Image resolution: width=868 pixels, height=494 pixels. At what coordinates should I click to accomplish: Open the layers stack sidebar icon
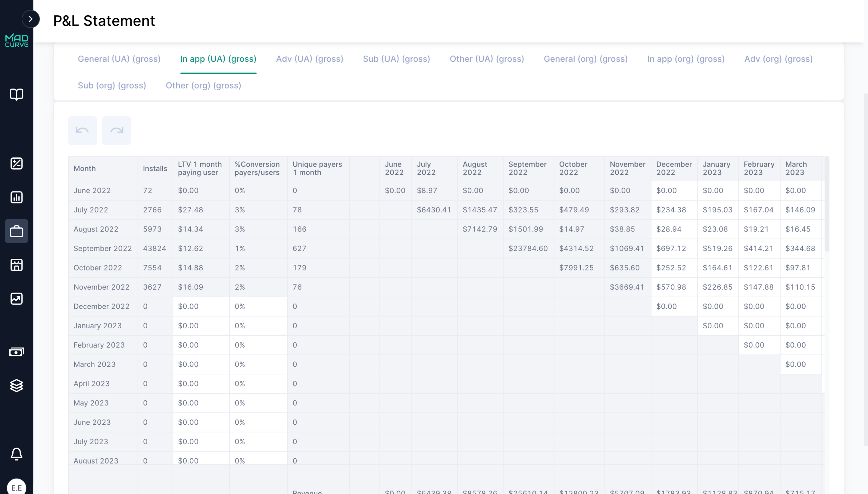[16, 385]
